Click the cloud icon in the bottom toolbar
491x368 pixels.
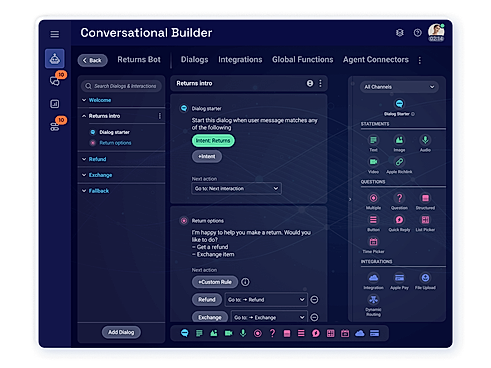360,333
